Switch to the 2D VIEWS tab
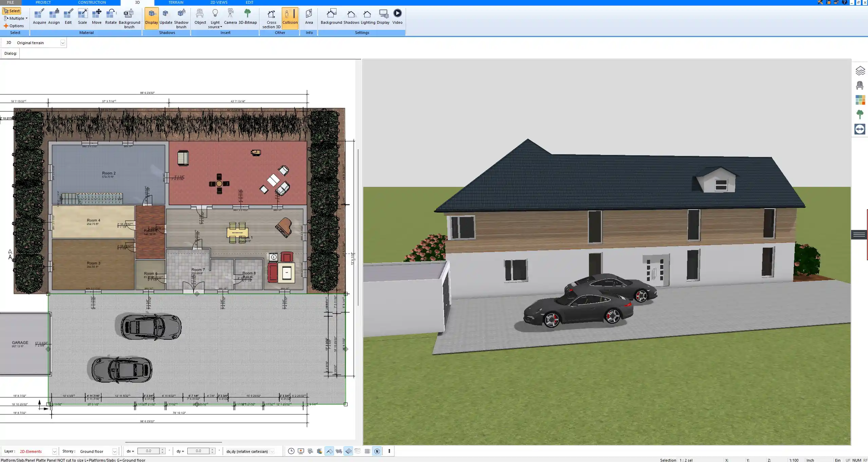This screenshot has width=868, height=462. [x=219, y=2]
